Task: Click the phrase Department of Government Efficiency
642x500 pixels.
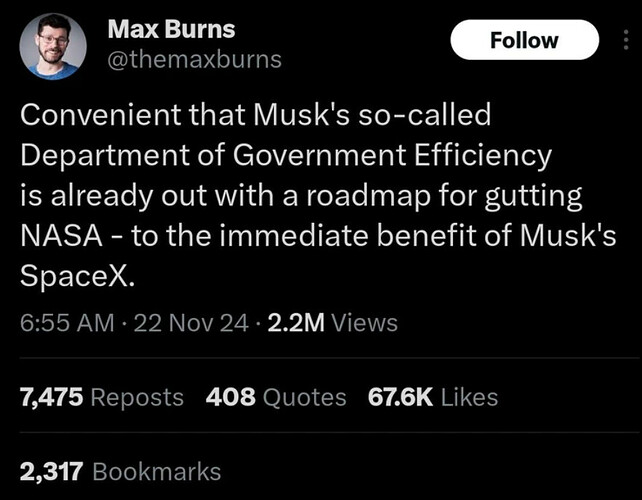Action: (x=286, y=156)
